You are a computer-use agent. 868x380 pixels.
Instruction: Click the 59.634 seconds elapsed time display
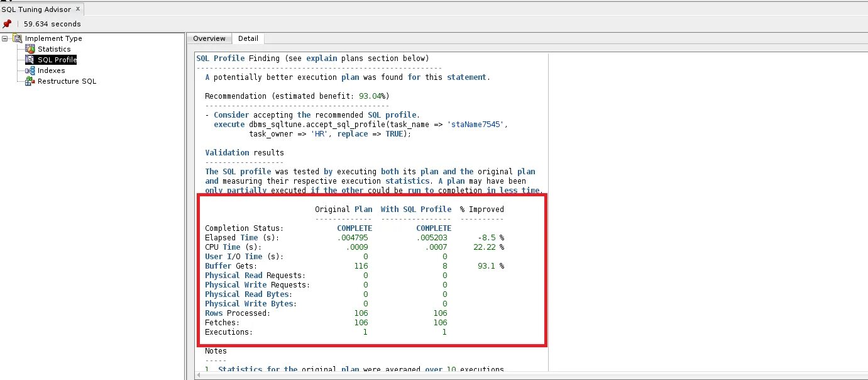(52, 24)
